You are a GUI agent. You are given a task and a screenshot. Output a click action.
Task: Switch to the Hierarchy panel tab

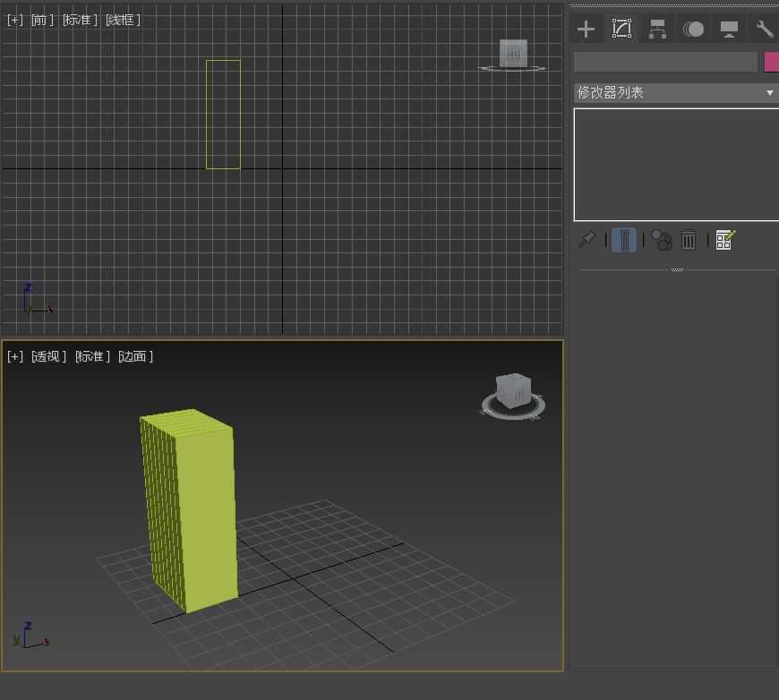657,30
